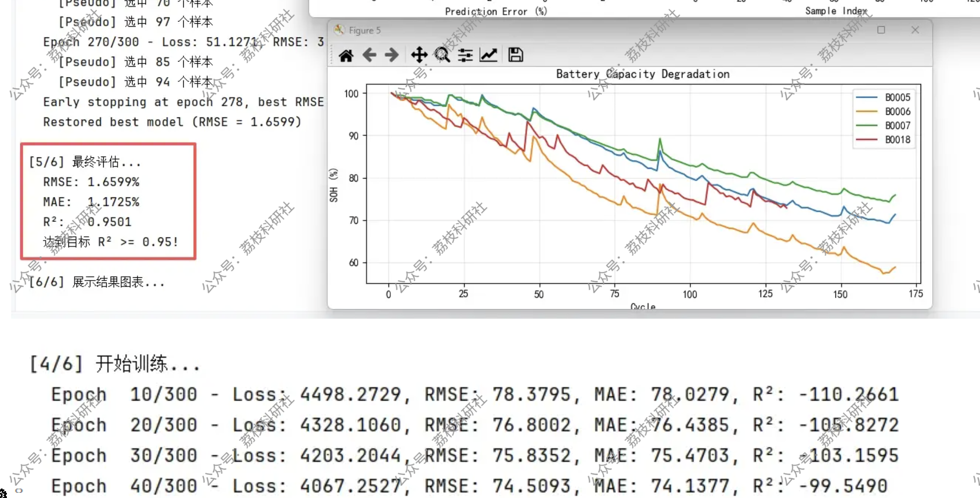Click the 'Restored best model' console line
980x498 pixels.
172,122
